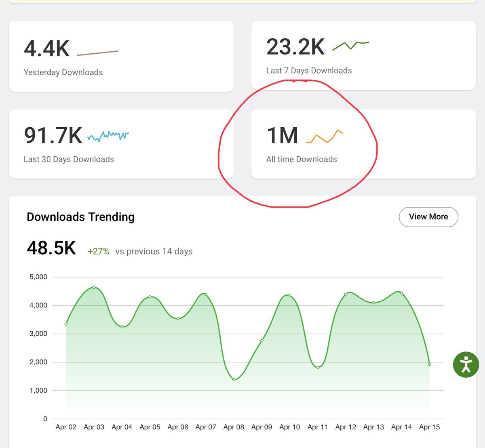
Task: Click the vs previous 14 days text
Action: 154,251
